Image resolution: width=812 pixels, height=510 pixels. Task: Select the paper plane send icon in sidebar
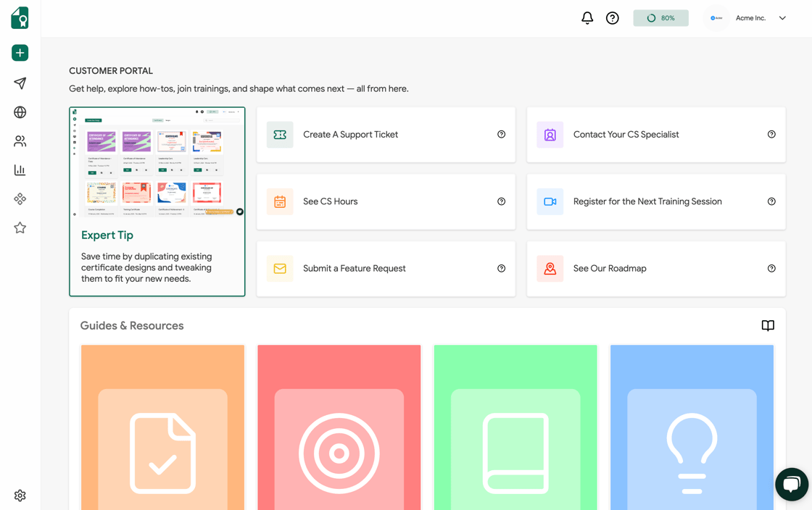pyautogui.click(x=20, y=83)
